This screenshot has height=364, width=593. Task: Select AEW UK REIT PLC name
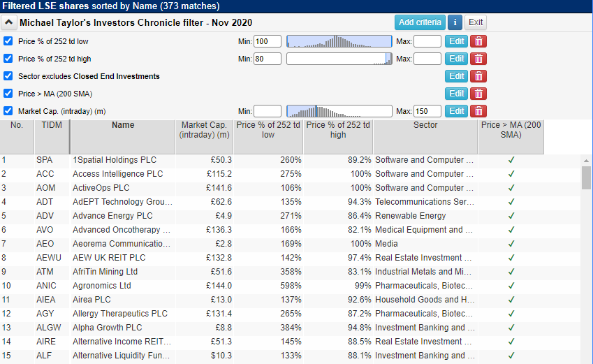pos(109,258)
